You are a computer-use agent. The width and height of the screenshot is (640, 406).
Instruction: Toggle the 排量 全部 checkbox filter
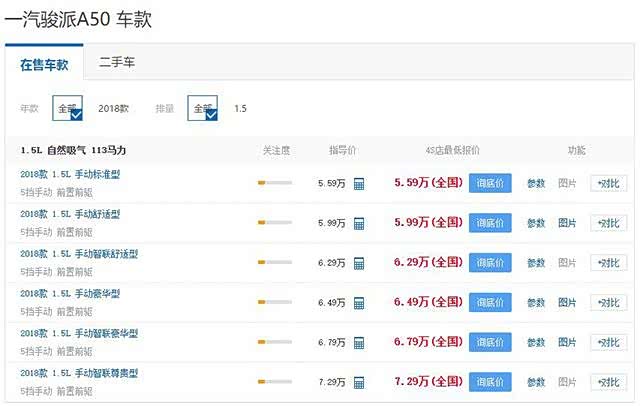click(x=203, y=108)
